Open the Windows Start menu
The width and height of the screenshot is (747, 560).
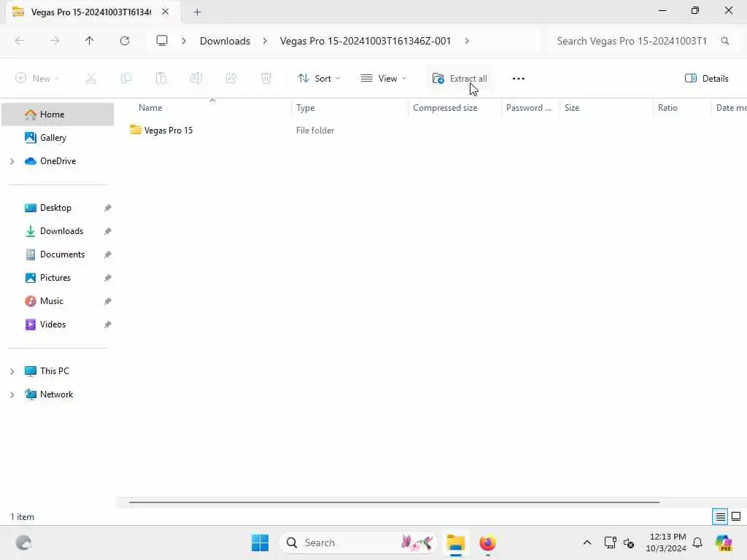coord(260,542)
